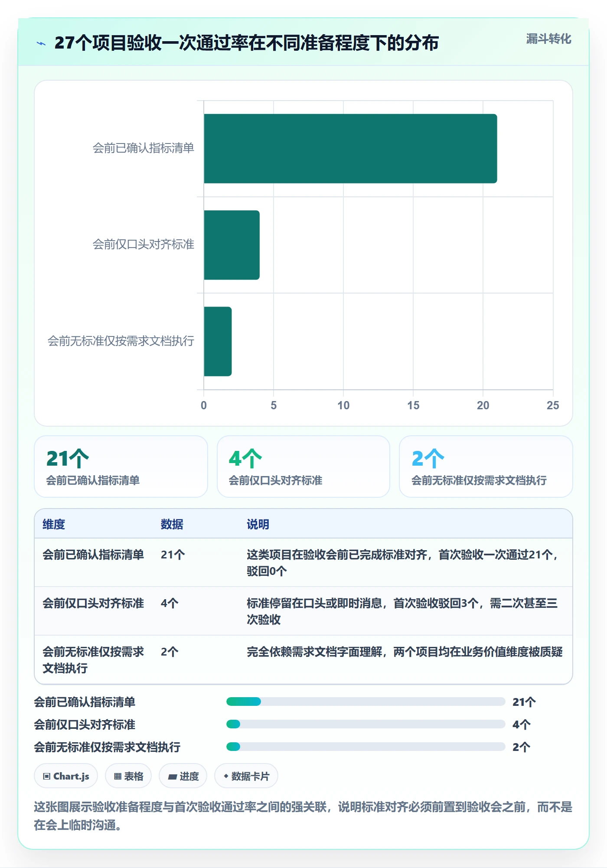Select the 21个 cell in the table
Image resolution: width=607 pixels, height=868 pixels.
point(173,555)
